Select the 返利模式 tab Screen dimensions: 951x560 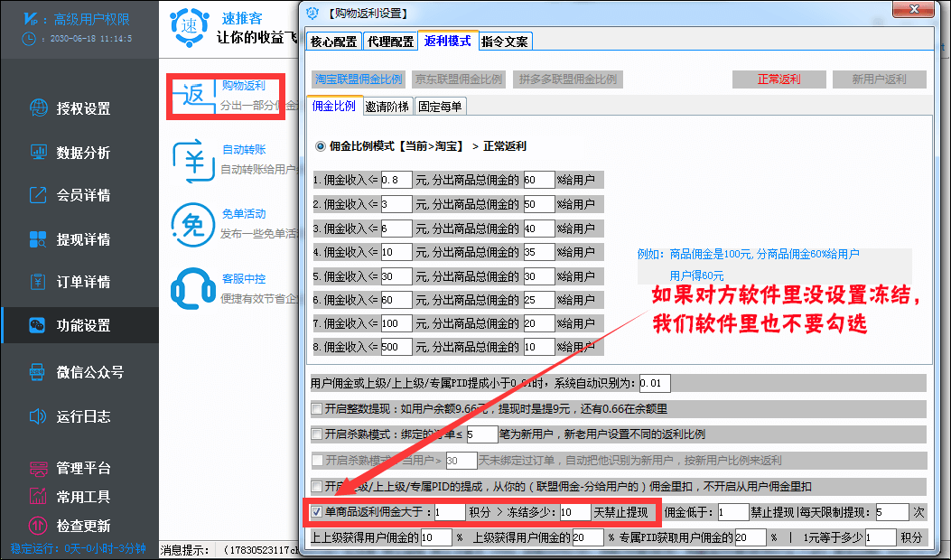448,41
